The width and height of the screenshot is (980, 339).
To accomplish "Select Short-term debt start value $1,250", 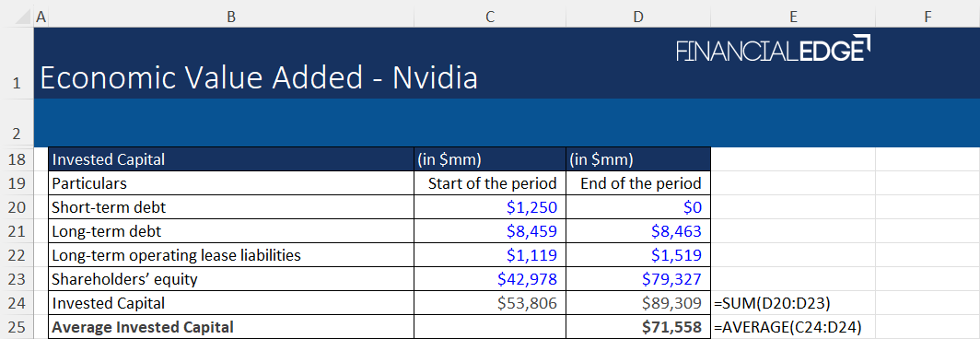I will 490,207.
